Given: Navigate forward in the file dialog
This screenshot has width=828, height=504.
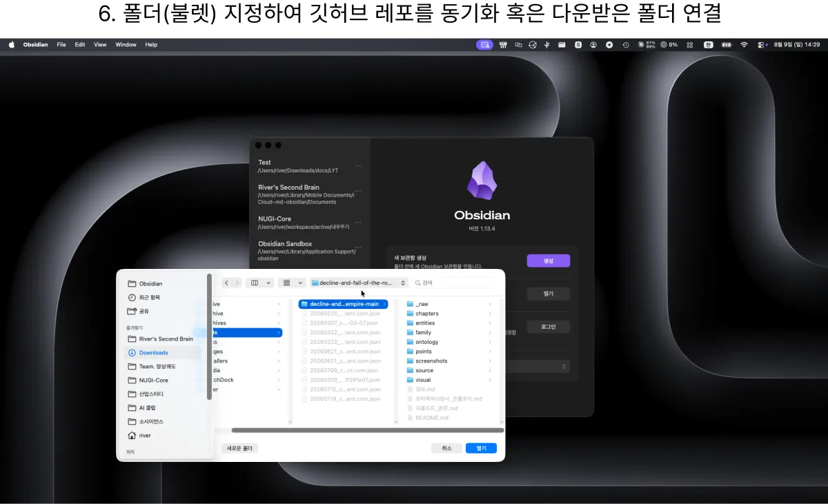Looking at the screenshot, I should [x=237, y=283].
